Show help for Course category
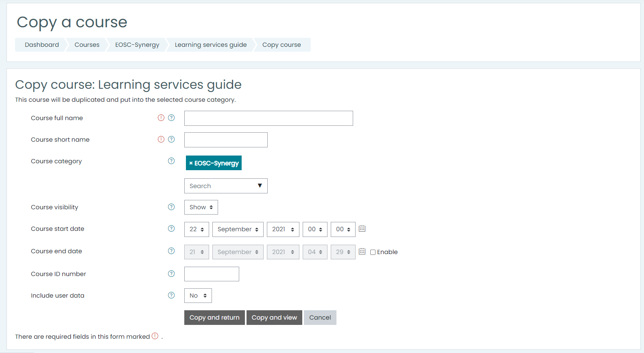 click(x=171, y=161)
